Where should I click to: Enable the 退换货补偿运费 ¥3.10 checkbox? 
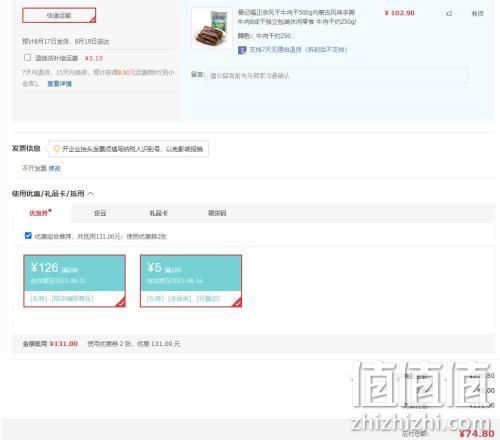click(x=28, y=57)
